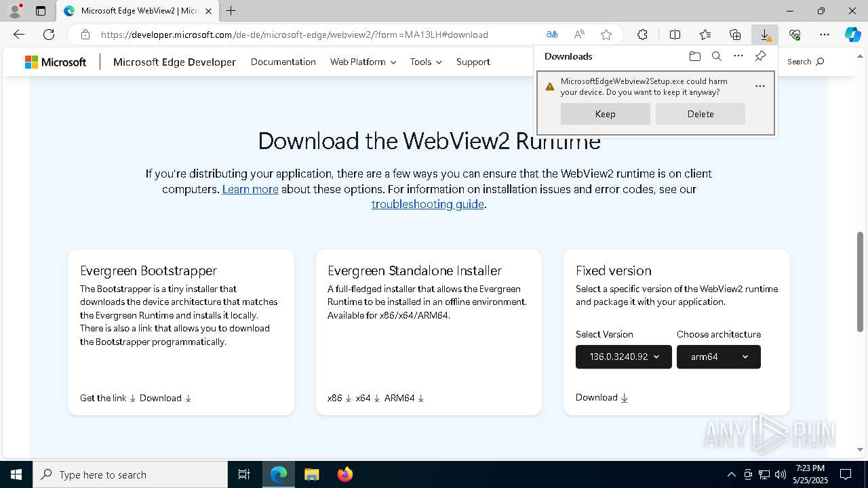Click Get the link for Bootstrapper

coord(108,398)
